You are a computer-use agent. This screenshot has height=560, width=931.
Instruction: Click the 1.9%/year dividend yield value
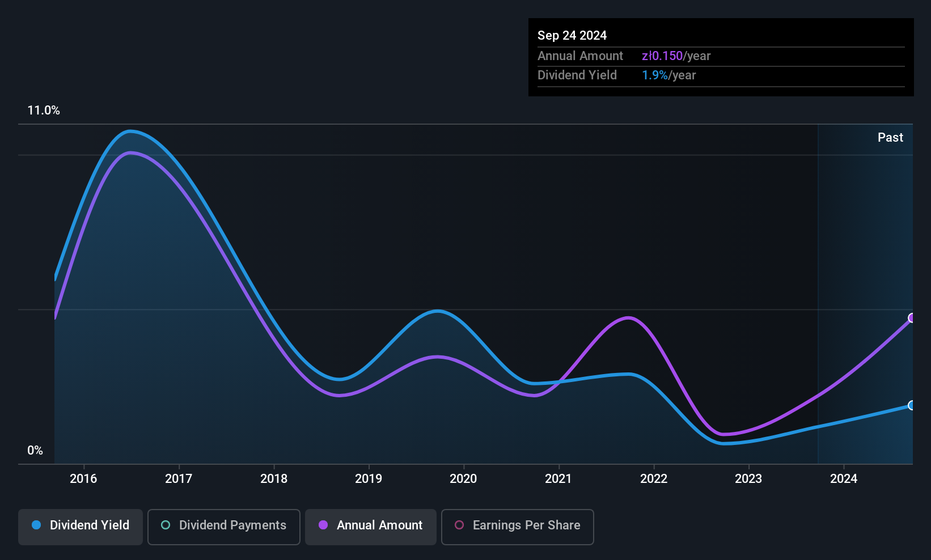coord(668,75)
